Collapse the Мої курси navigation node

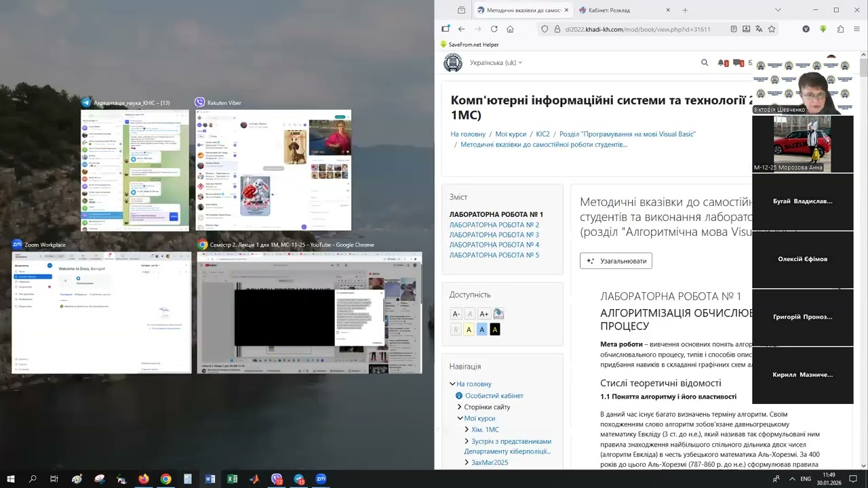pyautogui.click(x=460, y=418)
